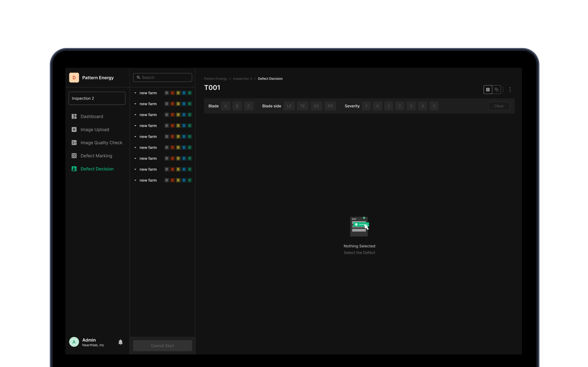Expand the first new farm item
Screen dimensions: 588x367
(x=135, y=93)
